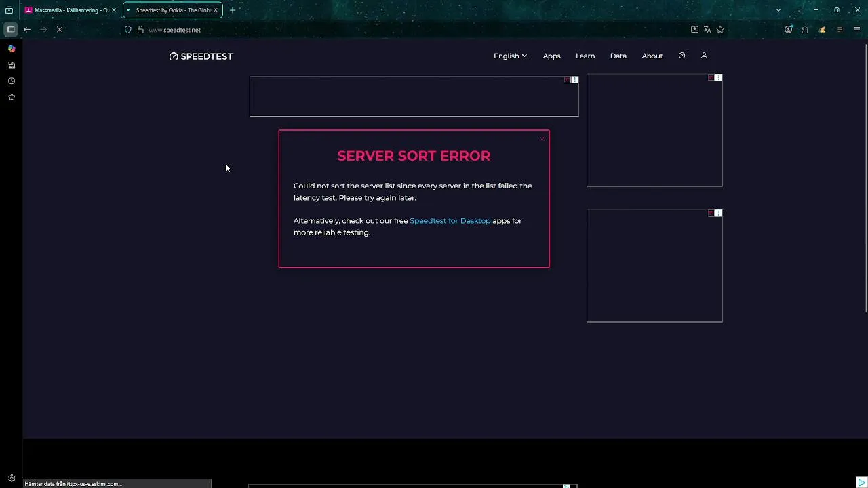Image resolution: width=868 pixels, height=488 pixels.
Task: Open the Apps menu
Action: click(x=551, y=56)
